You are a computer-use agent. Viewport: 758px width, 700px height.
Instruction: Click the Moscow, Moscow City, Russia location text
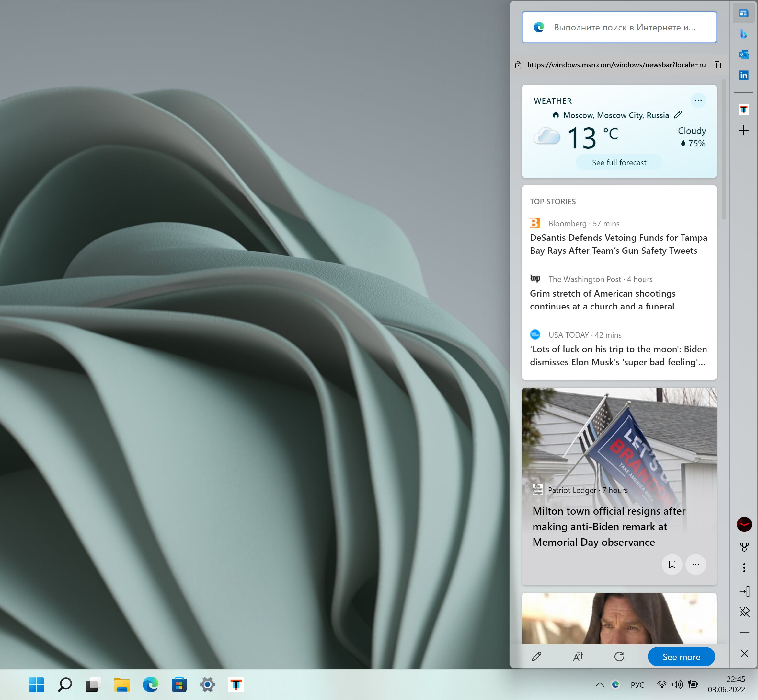click(616, 115)
